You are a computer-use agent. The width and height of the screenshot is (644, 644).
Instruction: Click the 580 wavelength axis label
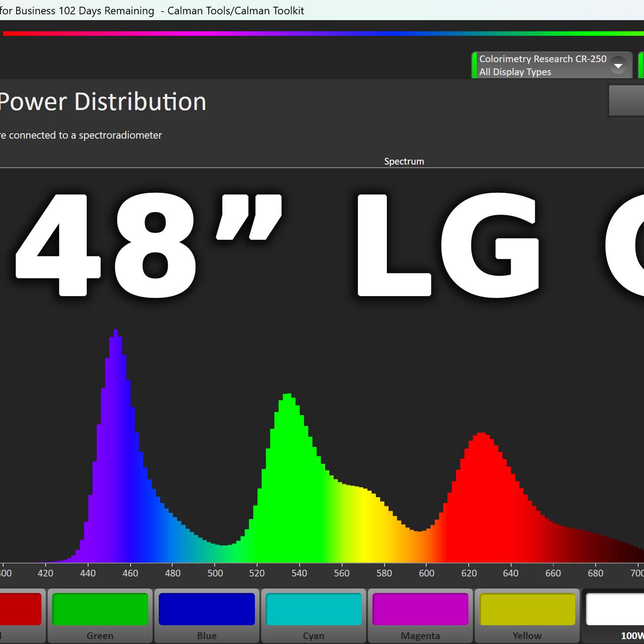[x=384, y=573]
